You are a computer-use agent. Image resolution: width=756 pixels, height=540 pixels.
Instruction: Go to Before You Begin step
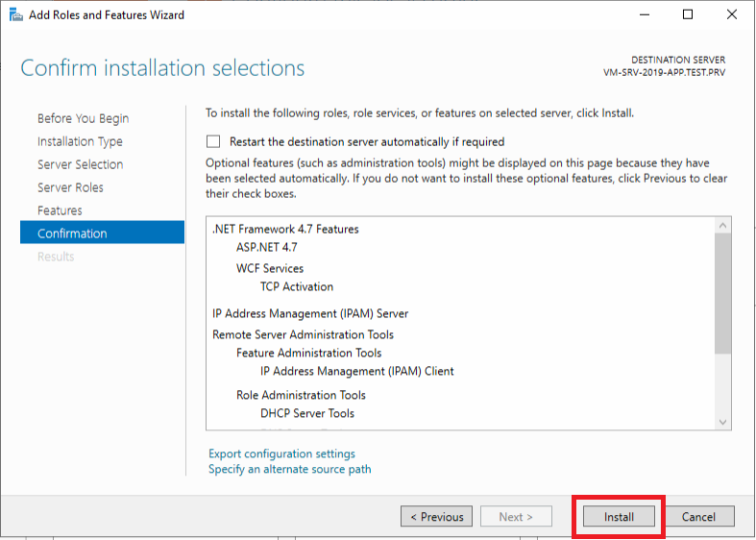click(83, 118)
